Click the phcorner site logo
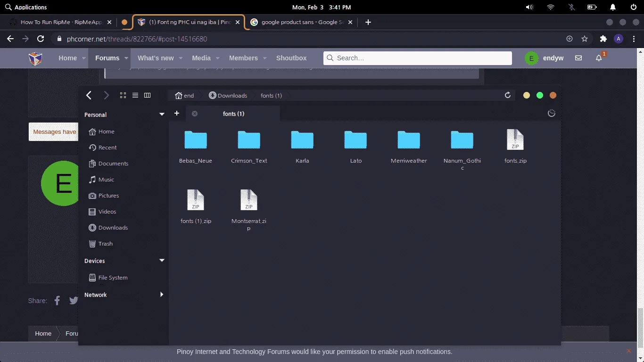Viewport: 644px width, 362px height. (35, 58)
